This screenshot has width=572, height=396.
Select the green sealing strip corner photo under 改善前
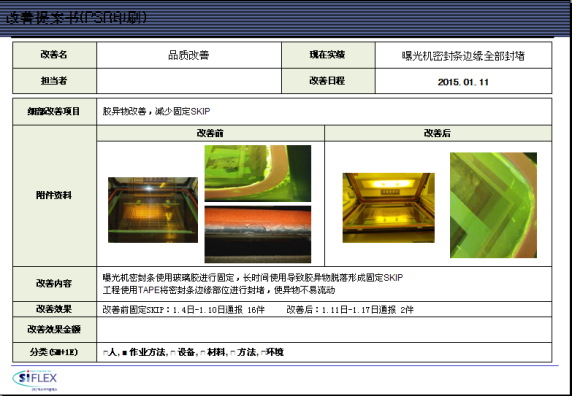(258, 173)
